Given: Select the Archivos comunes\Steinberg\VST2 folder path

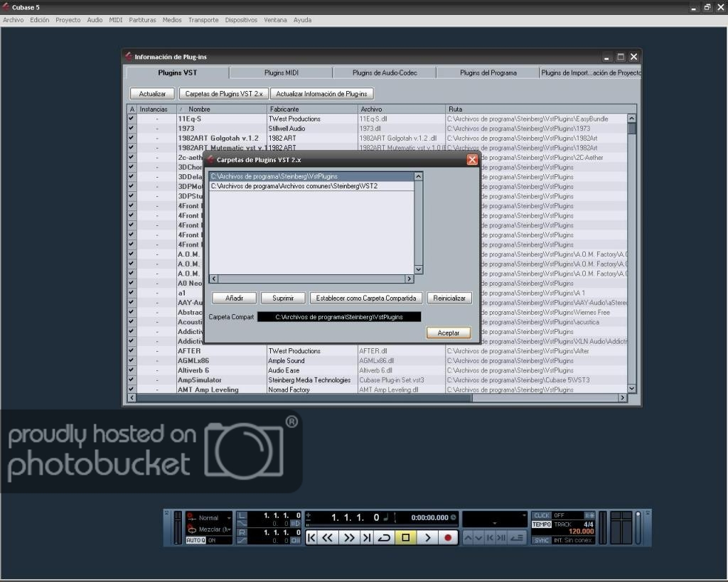Looking at the screenshot, I should point(311,186).
